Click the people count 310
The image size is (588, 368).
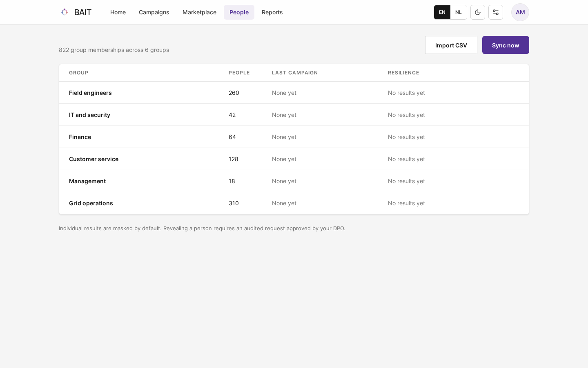coord(234,203)
